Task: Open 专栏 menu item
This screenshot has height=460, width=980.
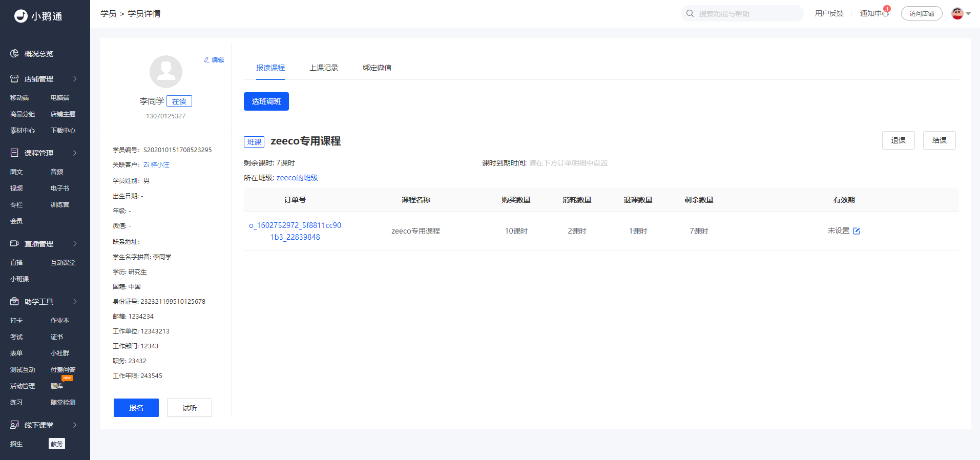Action: click(16, 204)
